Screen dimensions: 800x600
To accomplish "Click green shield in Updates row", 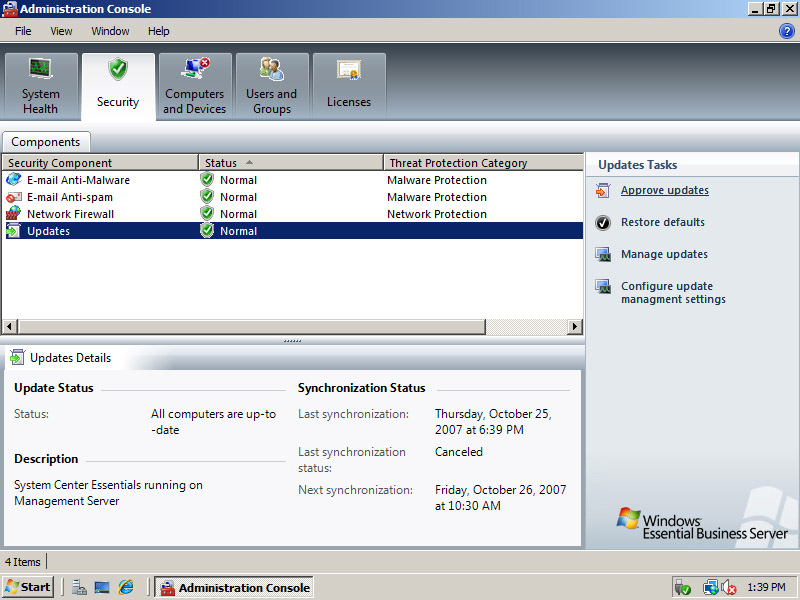I will coord(207,231).
